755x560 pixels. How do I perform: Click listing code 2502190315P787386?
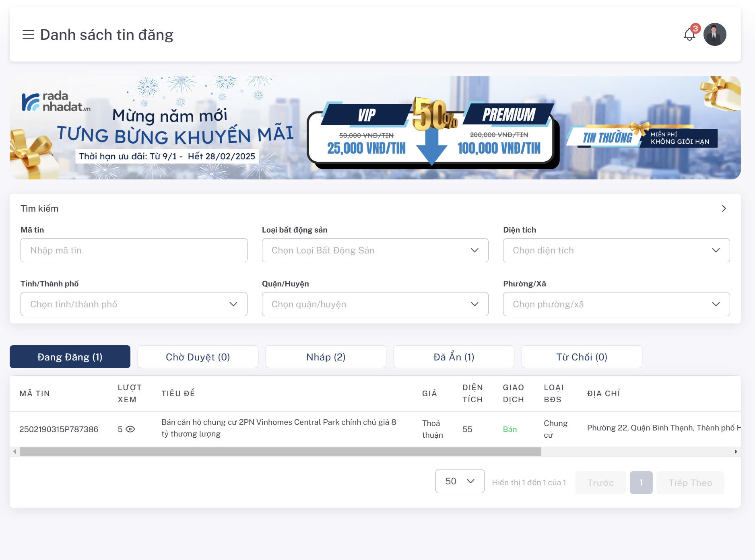pyautogui.click(x=59, y=429)
